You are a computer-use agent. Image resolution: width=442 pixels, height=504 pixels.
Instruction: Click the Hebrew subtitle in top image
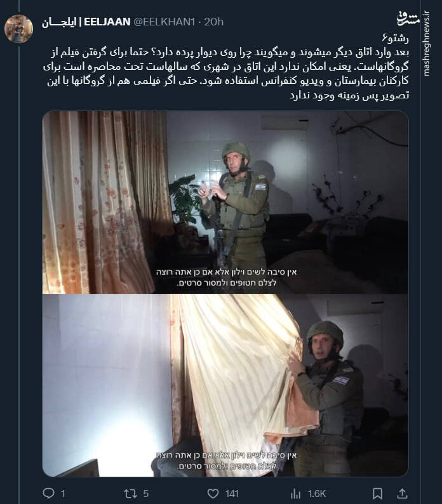227,277
